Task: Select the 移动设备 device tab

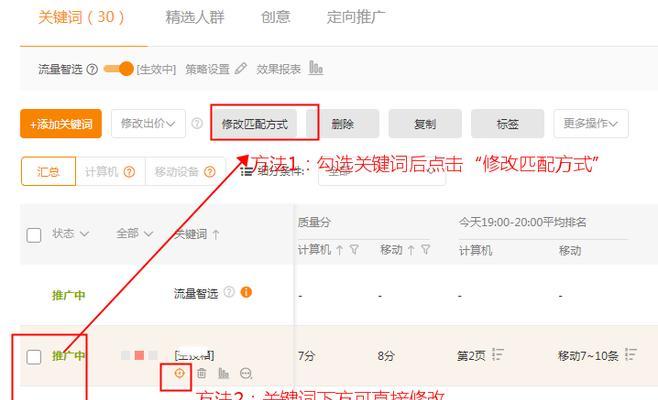Action: [185, 172]
